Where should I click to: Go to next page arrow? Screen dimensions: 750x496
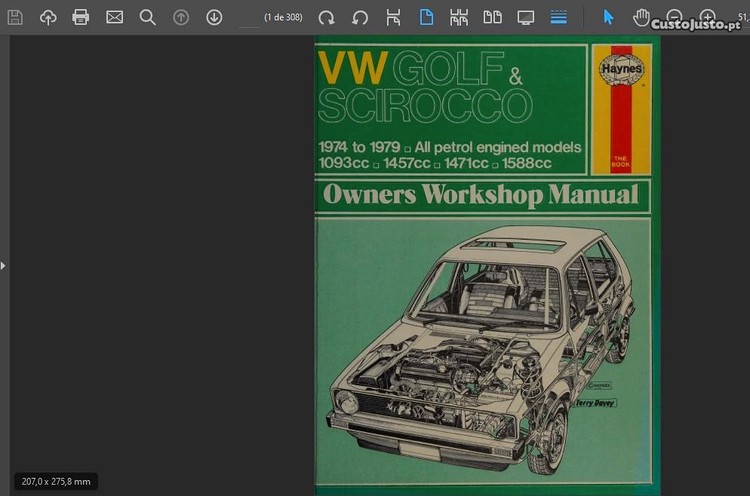[214, 17]
